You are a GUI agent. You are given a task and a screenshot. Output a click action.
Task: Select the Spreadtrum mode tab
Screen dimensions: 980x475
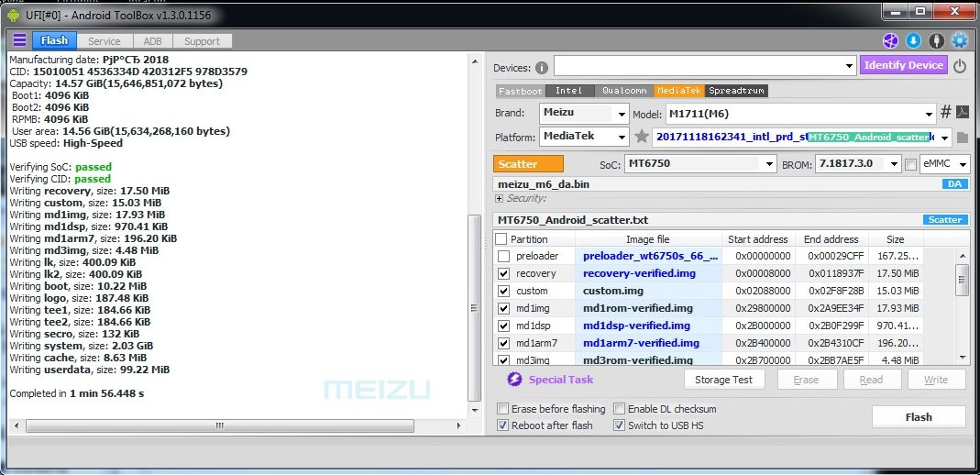pos(736,91)
